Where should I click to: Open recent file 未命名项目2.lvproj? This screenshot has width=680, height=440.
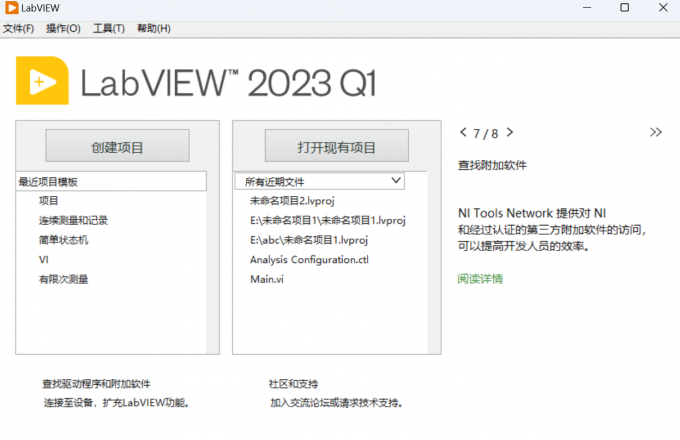pos(292,201)
